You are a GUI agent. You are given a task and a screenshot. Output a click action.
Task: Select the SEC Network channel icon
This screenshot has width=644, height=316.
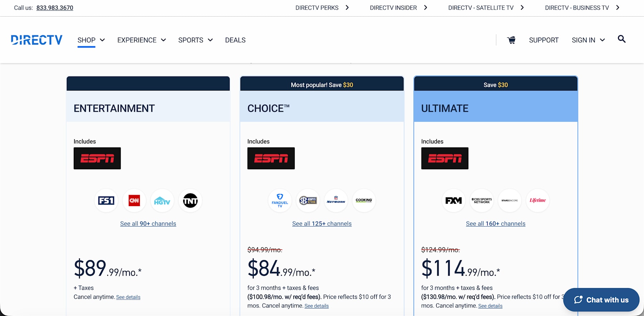point(308,201)
